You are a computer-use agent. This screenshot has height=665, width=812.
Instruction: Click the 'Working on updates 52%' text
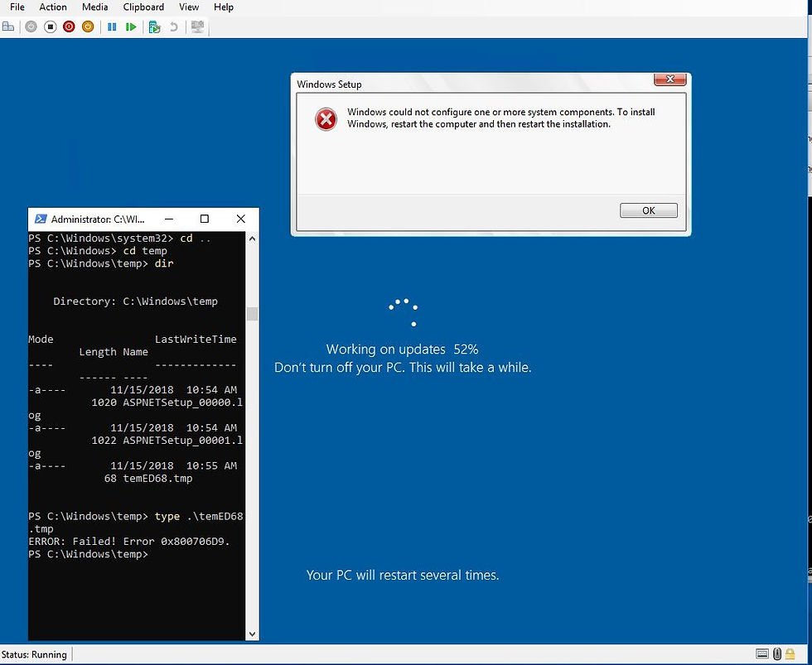pyautogui.click(x=402, y=349)
